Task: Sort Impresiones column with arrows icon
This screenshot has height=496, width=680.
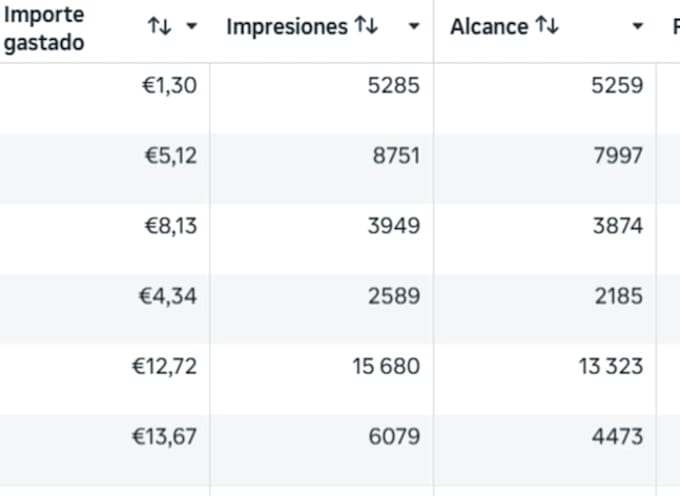Action: tap(366, 26)
